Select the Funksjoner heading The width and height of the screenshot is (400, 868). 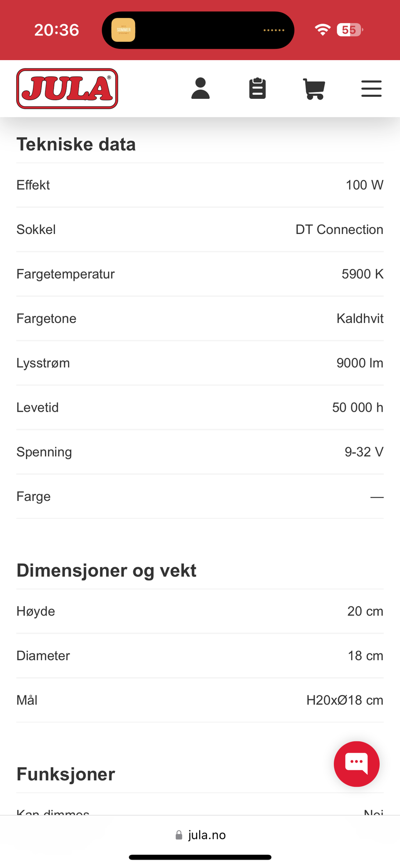(x=66, y=774)
